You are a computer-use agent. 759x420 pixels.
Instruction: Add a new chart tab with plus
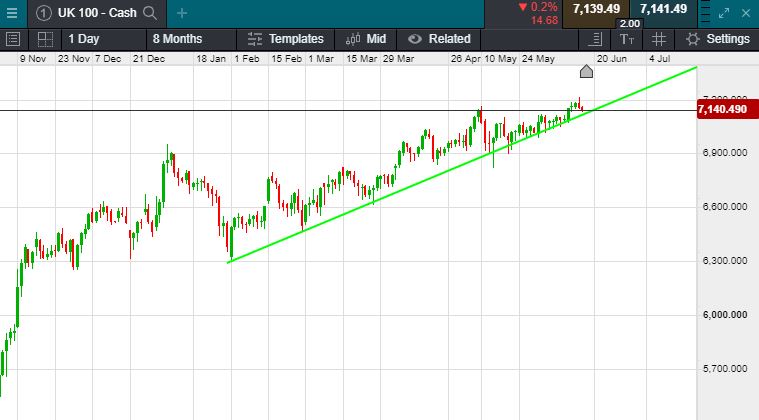(x=182, y=13)
